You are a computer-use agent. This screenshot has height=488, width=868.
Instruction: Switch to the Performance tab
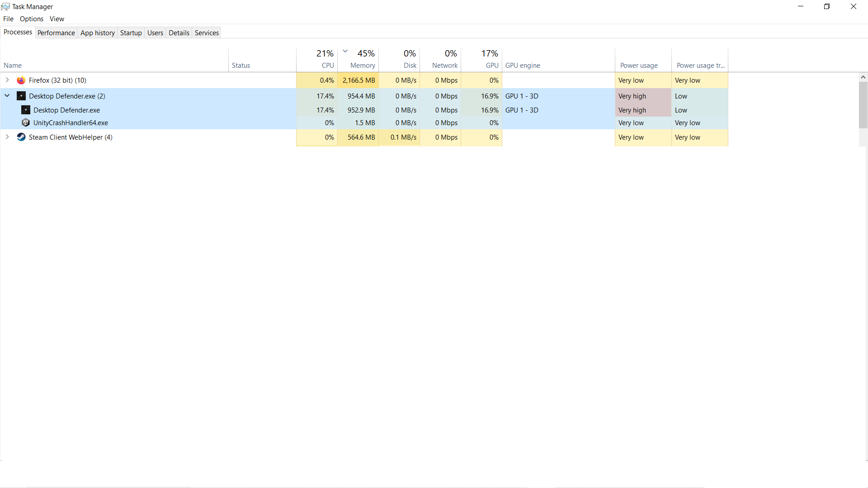56,33
